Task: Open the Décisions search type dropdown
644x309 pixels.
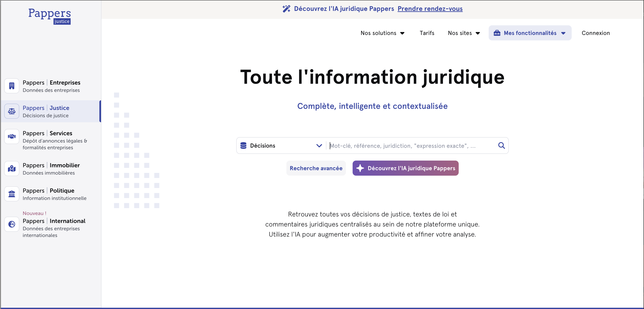Action: click(281, 145)
